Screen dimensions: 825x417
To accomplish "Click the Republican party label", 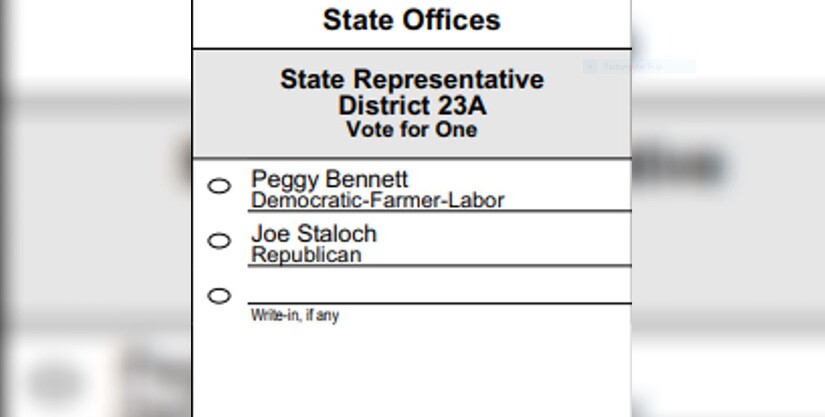I will click(306, 255).
